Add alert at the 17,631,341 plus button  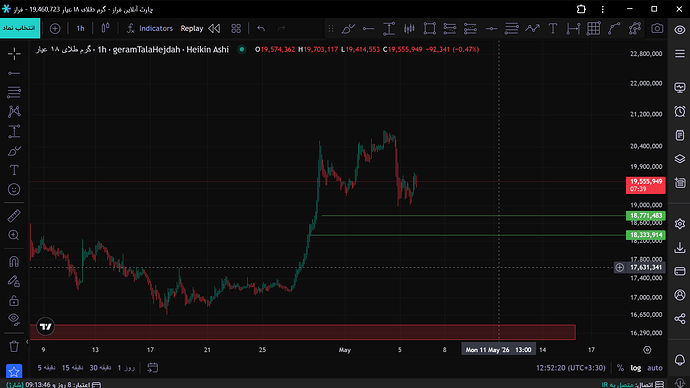(x=620, y=267)
